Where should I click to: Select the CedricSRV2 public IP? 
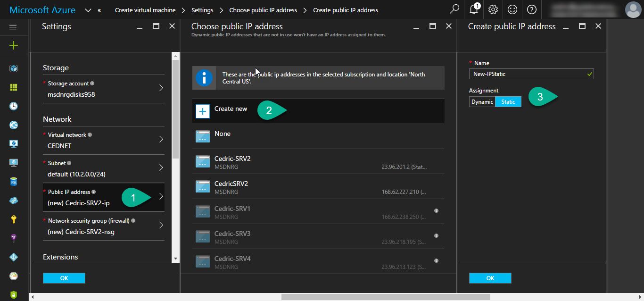pos(318,186)
